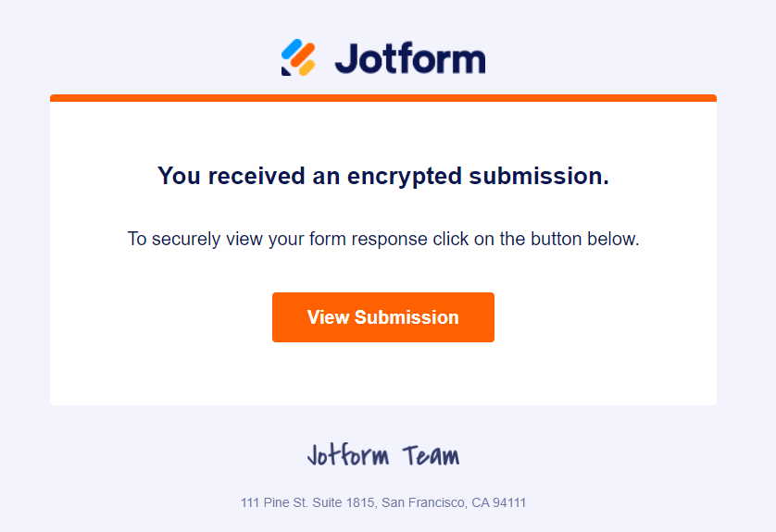Click the handwritten "Team" in the signature
The image size is (776, 532).
[x=431, y=456]
